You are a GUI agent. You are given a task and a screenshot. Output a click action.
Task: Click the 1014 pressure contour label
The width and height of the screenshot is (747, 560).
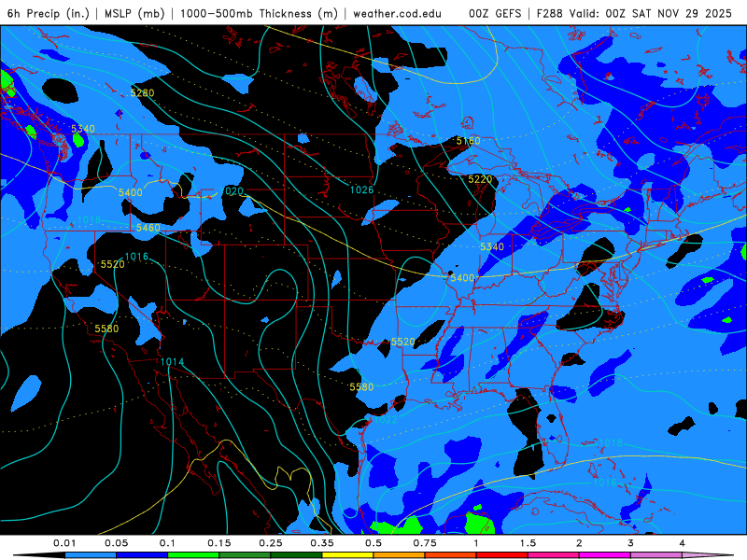pos(172,361)
